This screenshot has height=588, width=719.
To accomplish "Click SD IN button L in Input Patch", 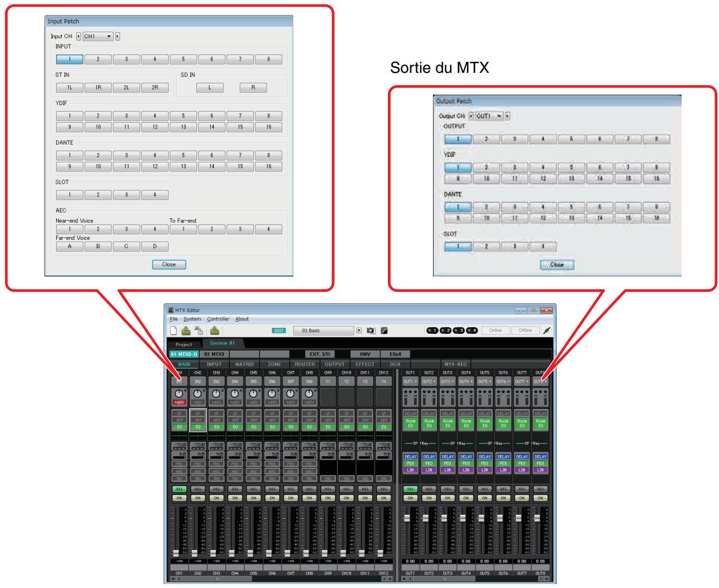I will [x=210, y=88].
